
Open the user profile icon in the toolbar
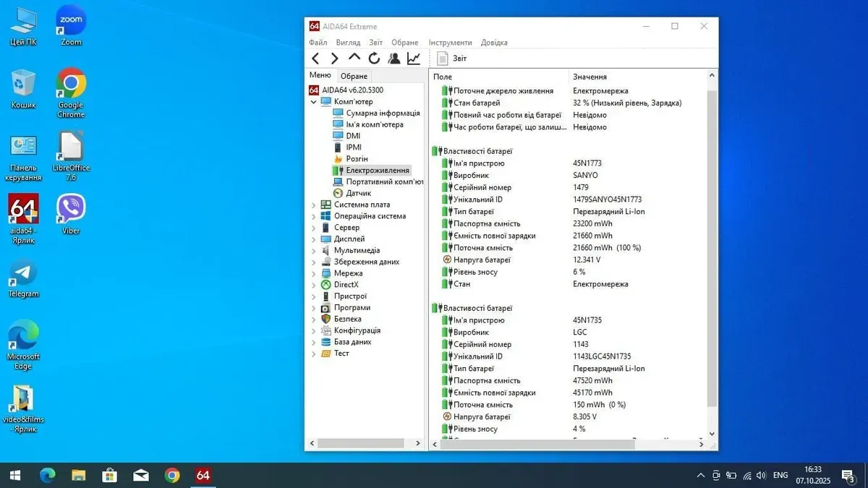pos(394,59)
